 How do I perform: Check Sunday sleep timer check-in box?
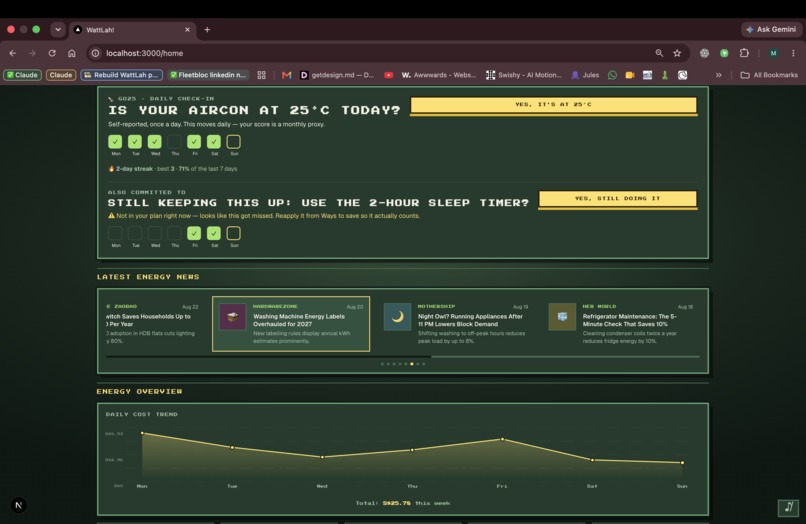(x=233, y=233)
